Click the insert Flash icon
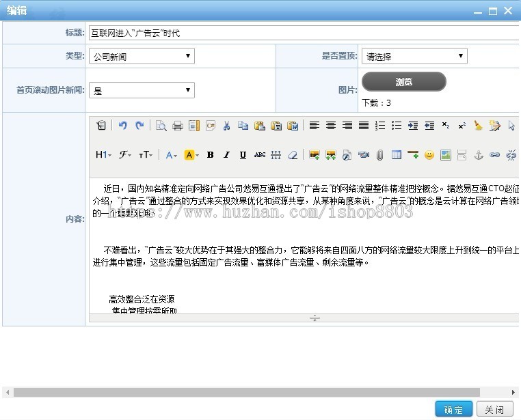Image resolution: width=521 pixels, height=420 pixels. [347, 154]
